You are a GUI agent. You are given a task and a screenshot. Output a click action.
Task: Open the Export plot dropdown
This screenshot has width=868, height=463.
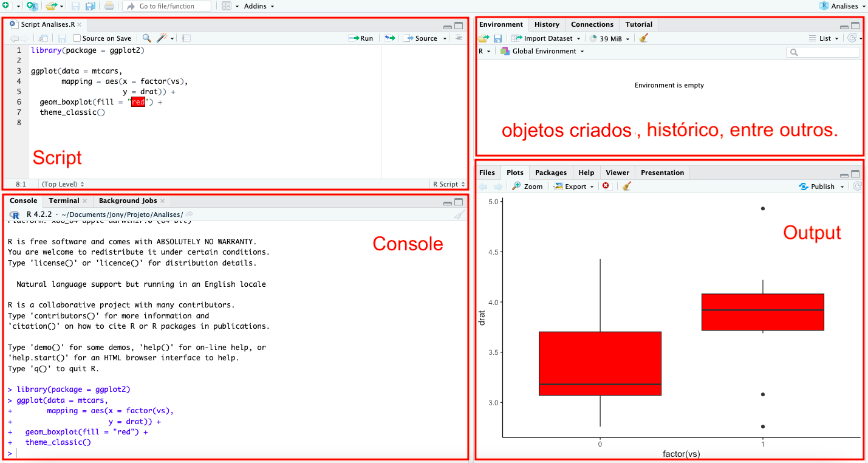coord(574,187)
